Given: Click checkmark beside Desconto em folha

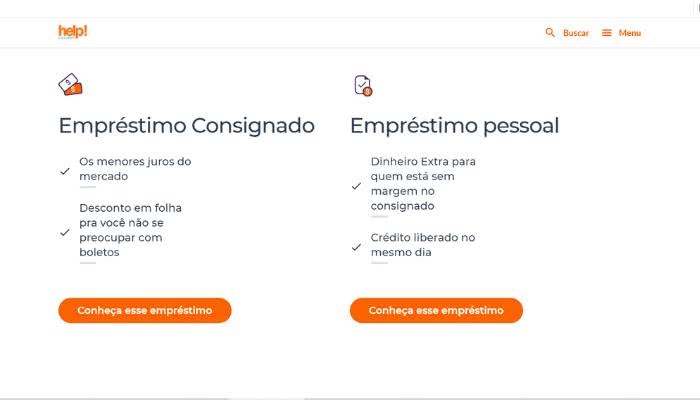Looking at the screenshot, I should pyautogui.click(x=65, y=232).
